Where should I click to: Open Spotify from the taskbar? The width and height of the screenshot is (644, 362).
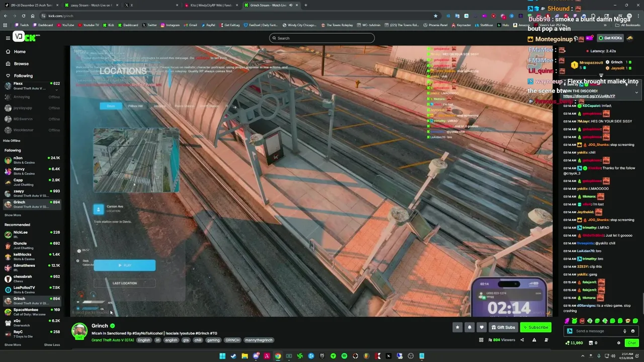coord(344,356)
